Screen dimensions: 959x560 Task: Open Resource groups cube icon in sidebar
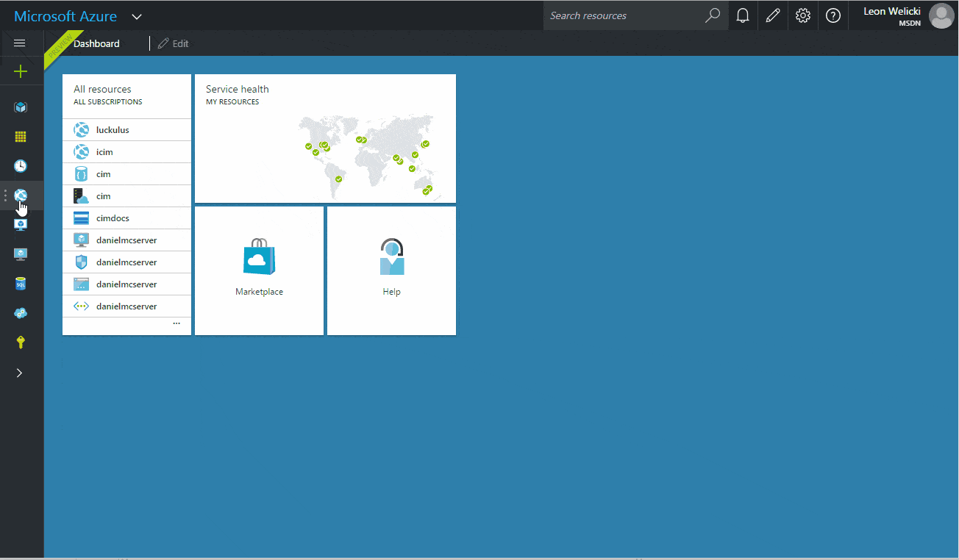[21, 107]
